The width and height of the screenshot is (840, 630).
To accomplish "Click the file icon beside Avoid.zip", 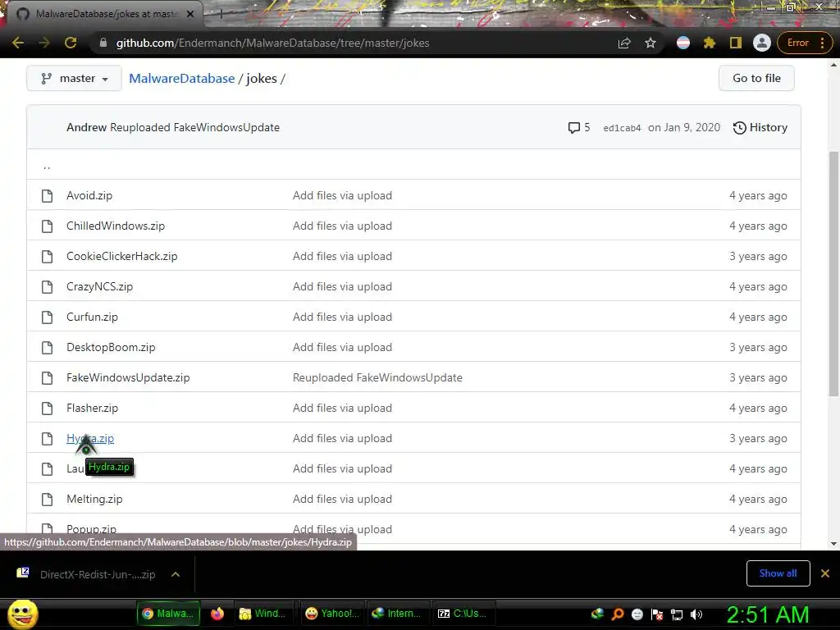I will pos(47,196).
